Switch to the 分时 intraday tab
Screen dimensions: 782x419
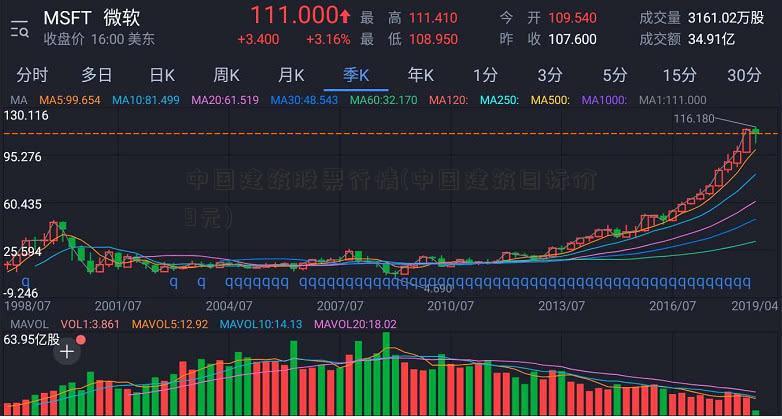[x=31, y=75]
